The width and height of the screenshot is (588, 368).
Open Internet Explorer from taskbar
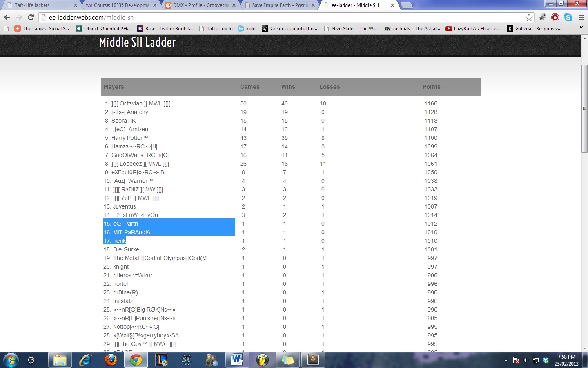pos(85,360)
